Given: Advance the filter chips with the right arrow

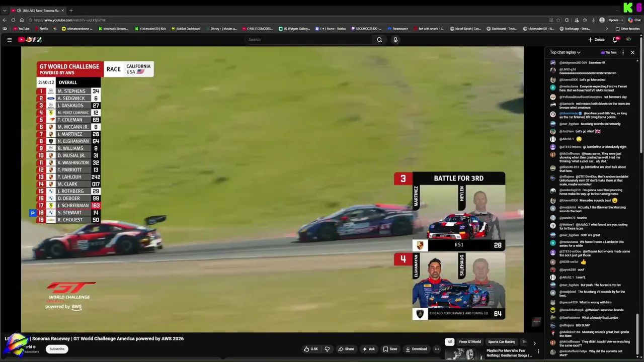Looking at the screenshot, I should tap(534, 343).
